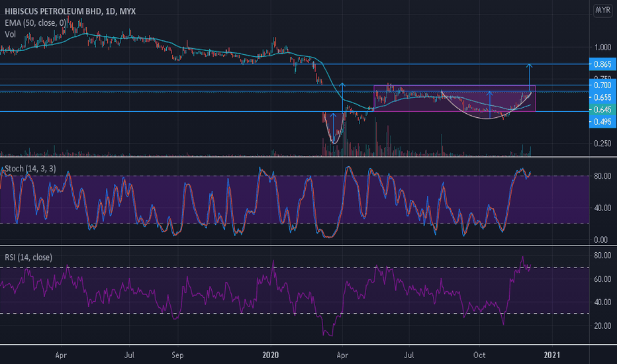Click the green 0.645 EMA price label
The height and width of the screenshot is (364, 617).
pyautogui.click(x=602, y=109)
